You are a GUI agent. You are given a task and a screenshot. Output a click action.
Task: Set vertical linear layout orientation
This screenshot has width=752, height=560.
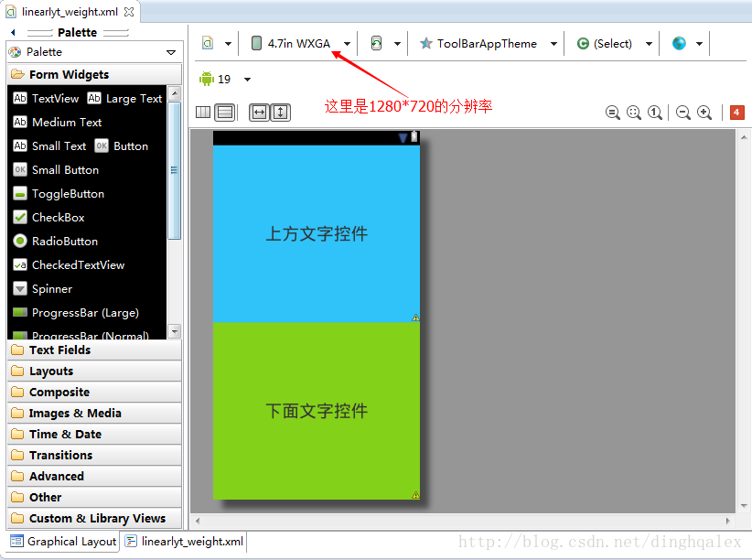[224, 113]
